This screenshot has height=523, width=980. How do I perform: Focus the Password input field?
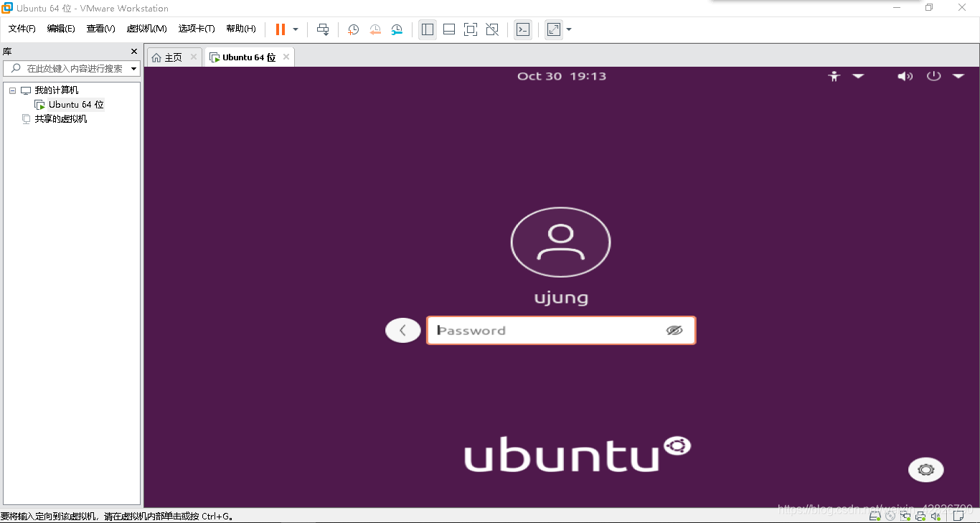[561, 330]
